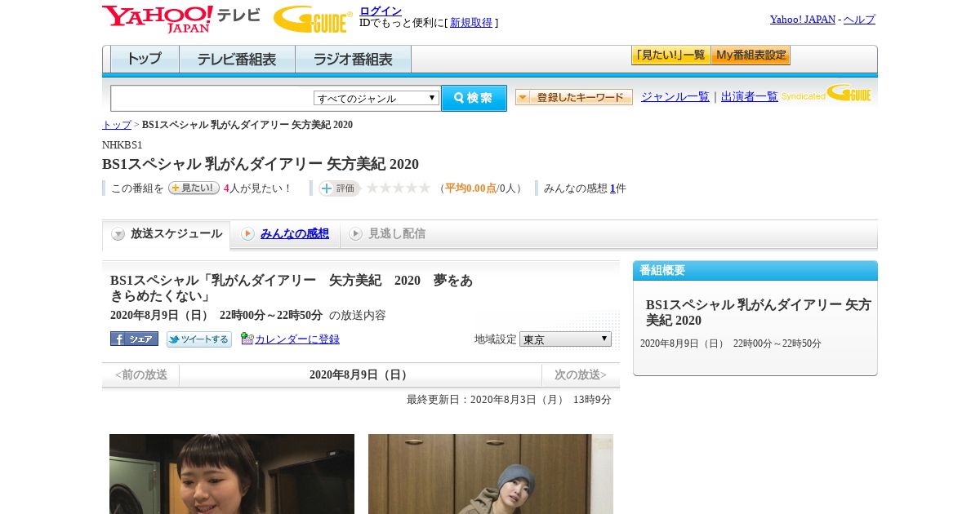Image resolution: width=980 pixels, height=514 pixels.
Task: Open the photo of the person in a gray beanie
Action: point(491,474)
